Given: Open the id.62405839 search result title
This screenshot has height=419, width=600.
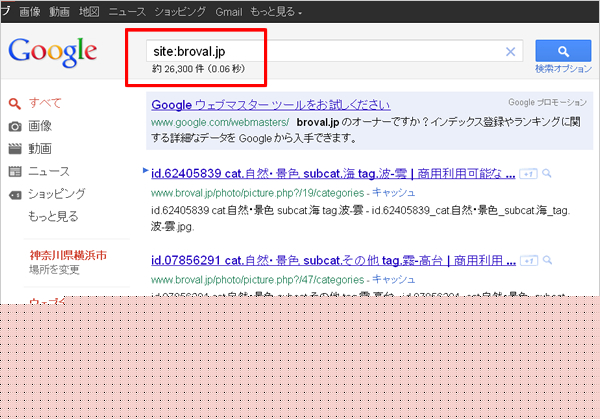Looking at the screenshot, I should [333, 174].
